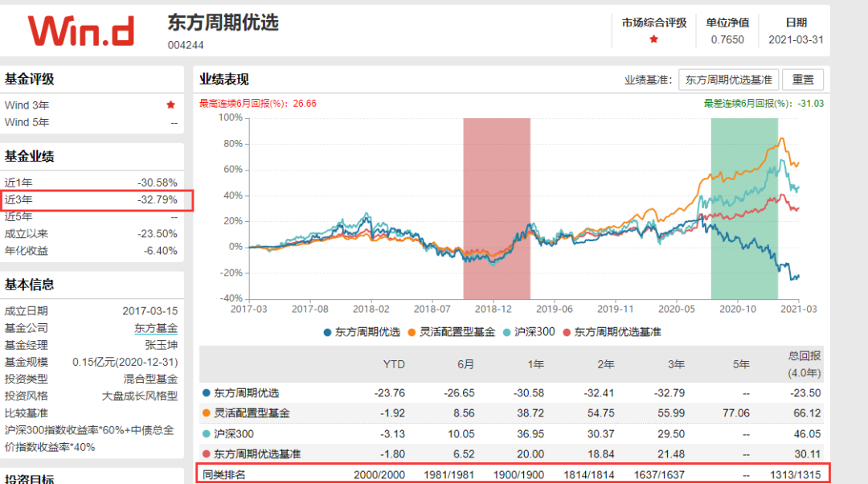Click the fund manager name 张玉坤
Viewport: 868px width, 484px height.
pyautogui.click(x=161, y=345)
